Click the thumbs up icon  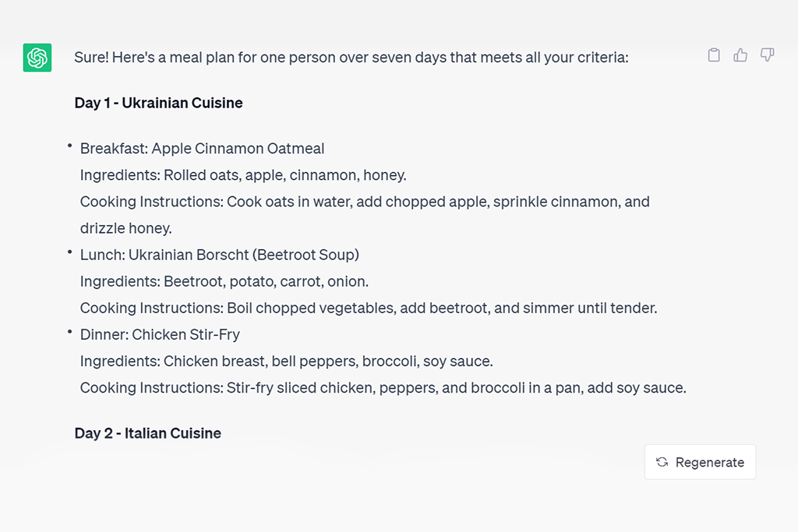coord(740,55)
